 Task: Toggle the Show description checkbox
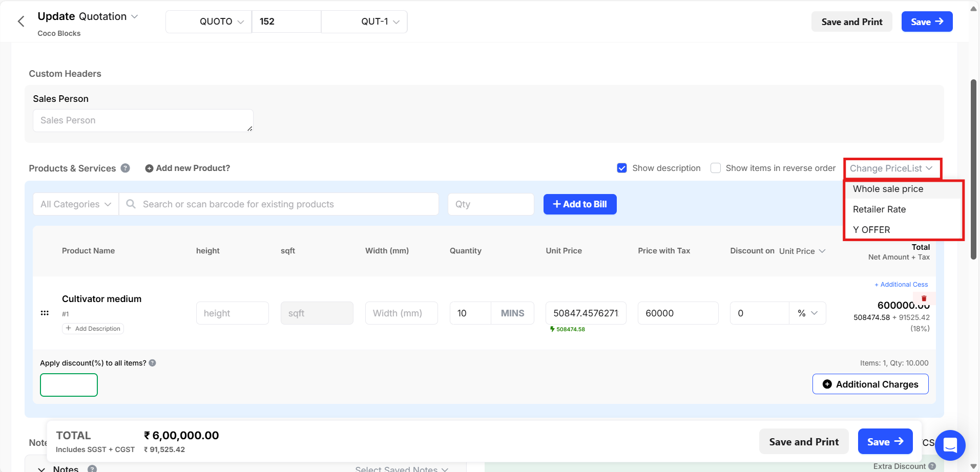coord(622,168)
